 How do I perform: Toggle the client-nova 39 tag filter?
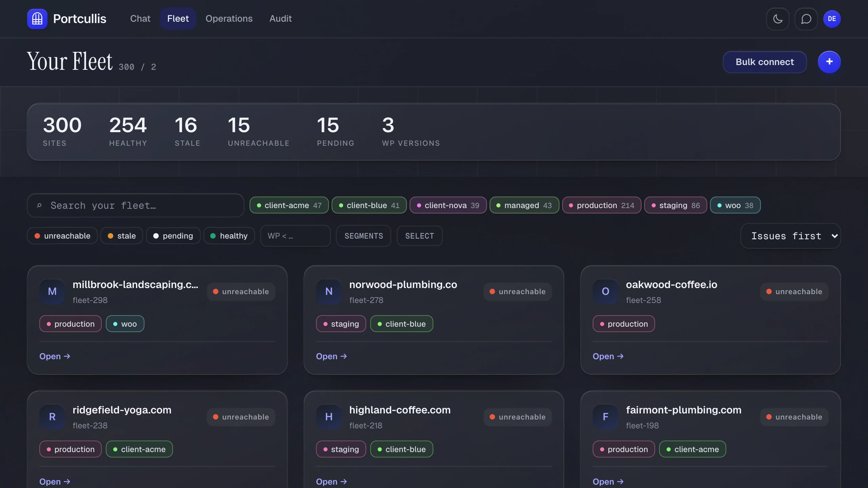[x=448, y=205]
